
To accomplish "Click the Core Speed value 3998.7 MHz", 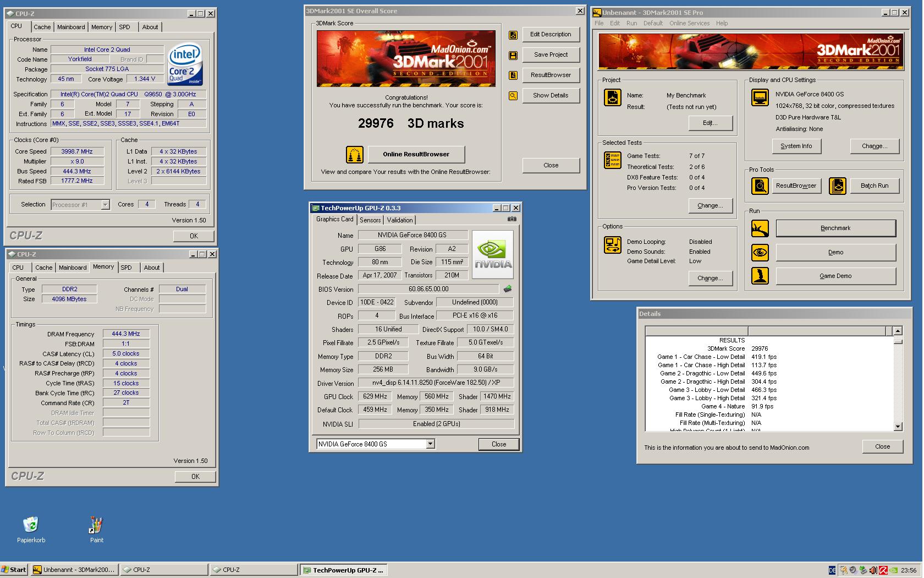I will click(x=77, y=151).
